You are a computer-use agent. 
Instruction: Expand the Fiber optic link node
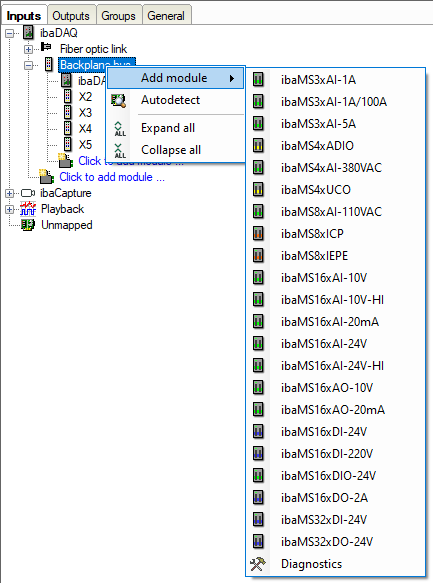(28, 49)
